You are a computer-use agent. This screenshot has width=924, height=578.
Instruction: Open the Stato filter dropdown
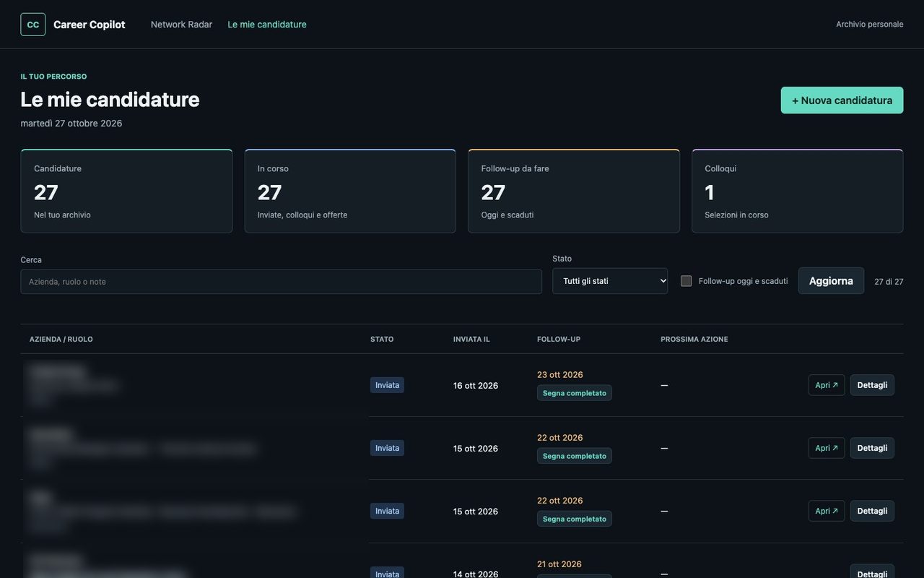click(x=610, y=281)
